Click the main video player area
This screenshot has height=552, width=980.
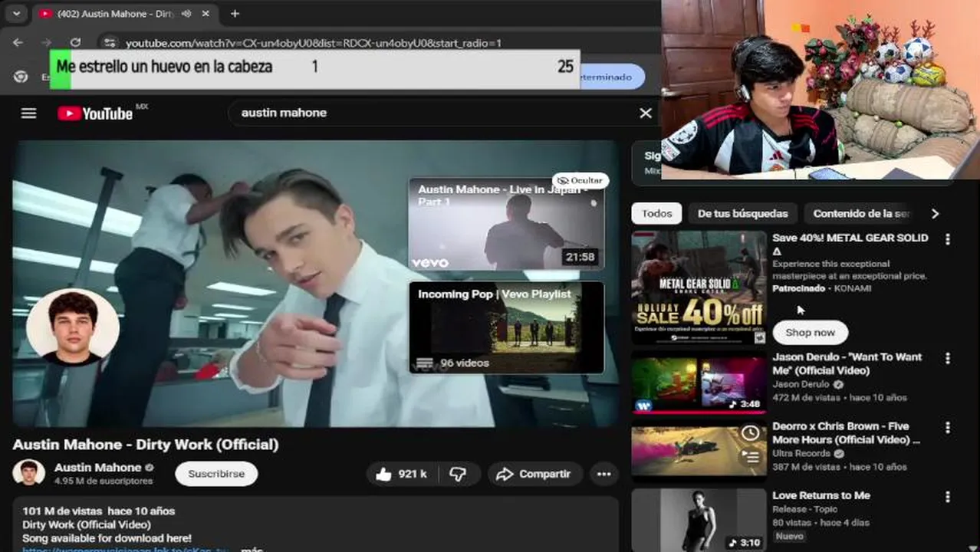[315, 283]
